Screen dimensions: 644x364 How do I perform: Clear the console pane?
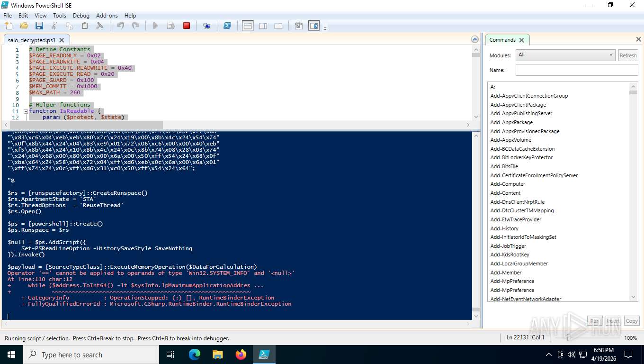(x=99, y=26)
